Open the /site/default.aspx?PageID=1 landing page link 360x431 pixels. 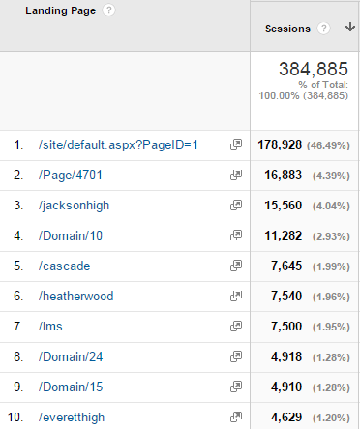pyautogui.click(x=118, y=145)
